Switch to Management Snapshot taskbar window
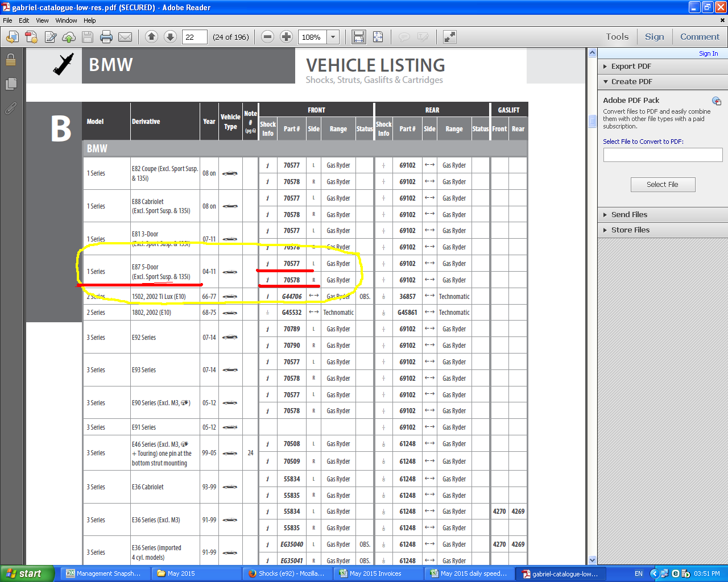The image size is (728, 582). [x=104, y=573]
